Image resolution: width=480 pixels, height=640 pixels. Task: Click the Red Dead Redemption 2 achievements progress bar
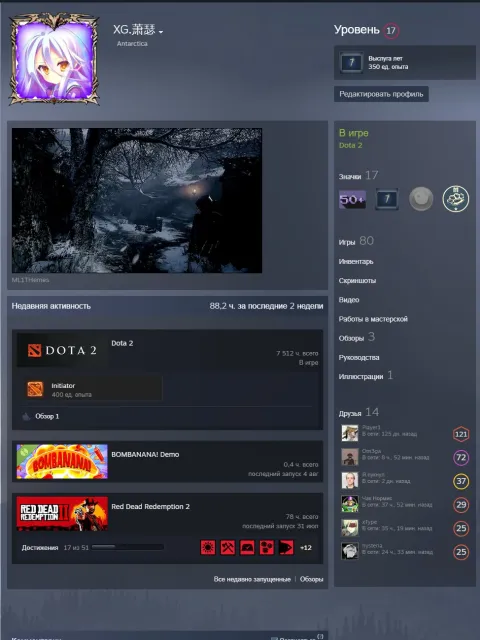(128, 547)
